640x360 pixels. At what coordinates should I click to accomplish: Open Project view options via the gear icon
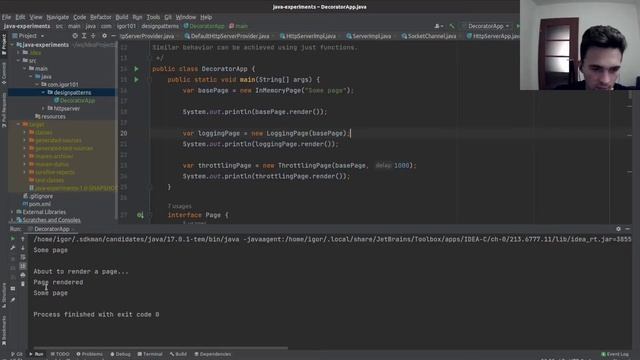(104, 36)
